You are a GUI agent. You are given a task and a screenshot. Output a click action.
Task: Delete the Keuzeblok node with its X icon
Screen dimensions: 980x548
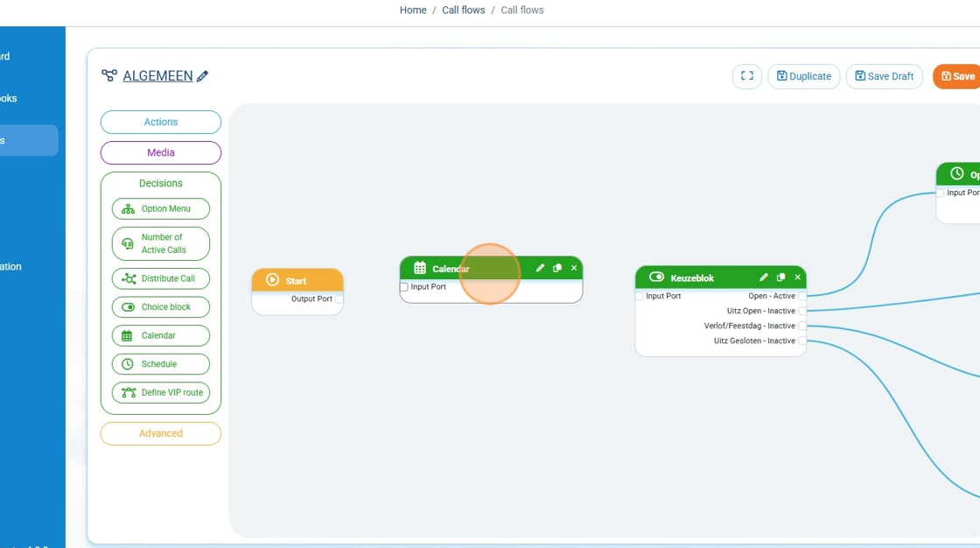[797, 278]
